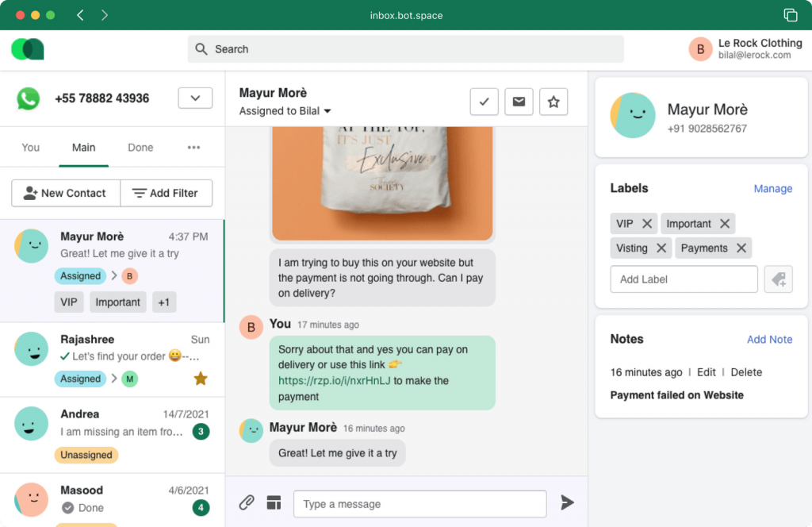Mark conversation done with checkmark icon
Image resolution: width=812 pixels, height=527 pixels.
pyautogui.click(x=485, y=102)
